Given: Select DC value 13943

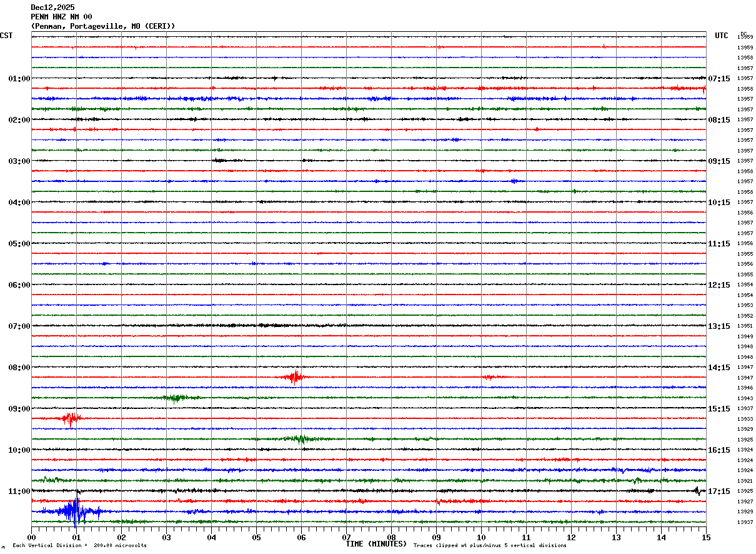Looking at the screenshot, I should (745, 398).
